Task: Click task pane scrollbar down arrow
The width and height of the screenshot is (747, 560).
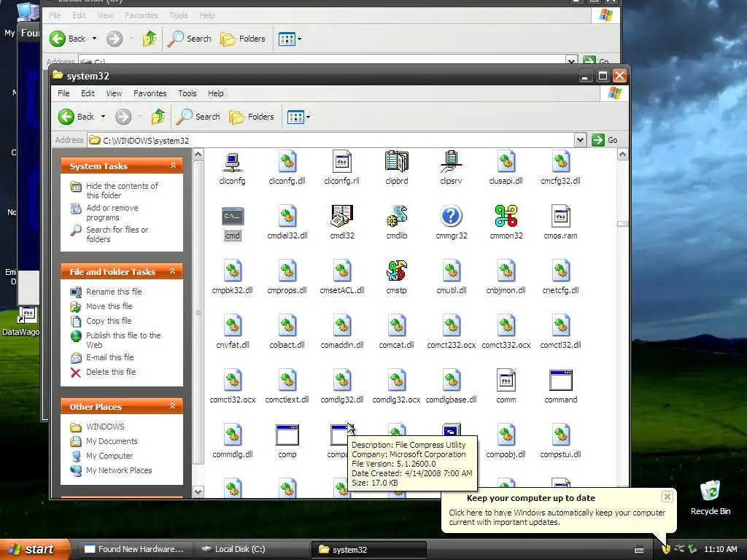Action: [x=198, y=492]
